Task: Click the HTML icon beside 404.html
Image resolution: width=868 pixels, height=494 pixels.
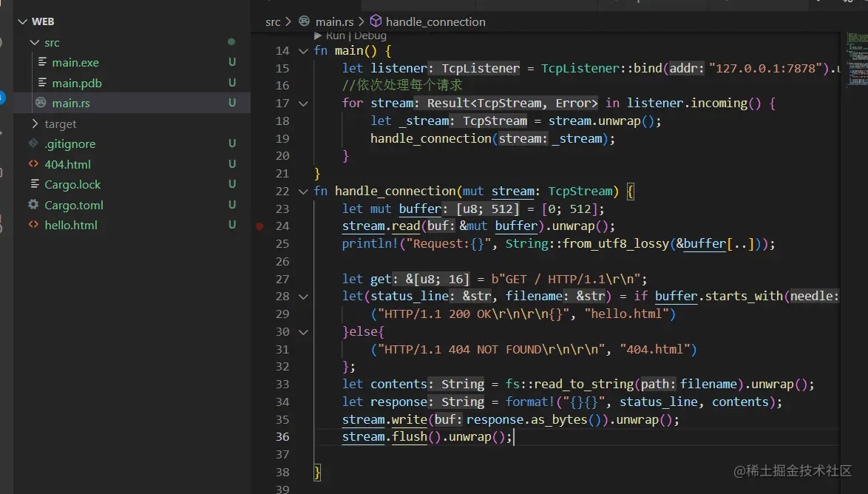Action: (x=33, y=164)
